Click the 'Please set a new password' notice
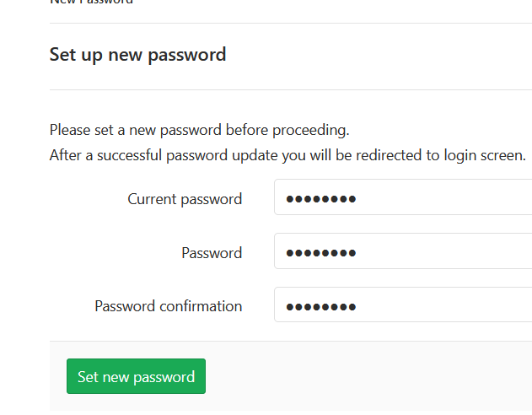This screenshot has width=532, height=415. point(199,130)
